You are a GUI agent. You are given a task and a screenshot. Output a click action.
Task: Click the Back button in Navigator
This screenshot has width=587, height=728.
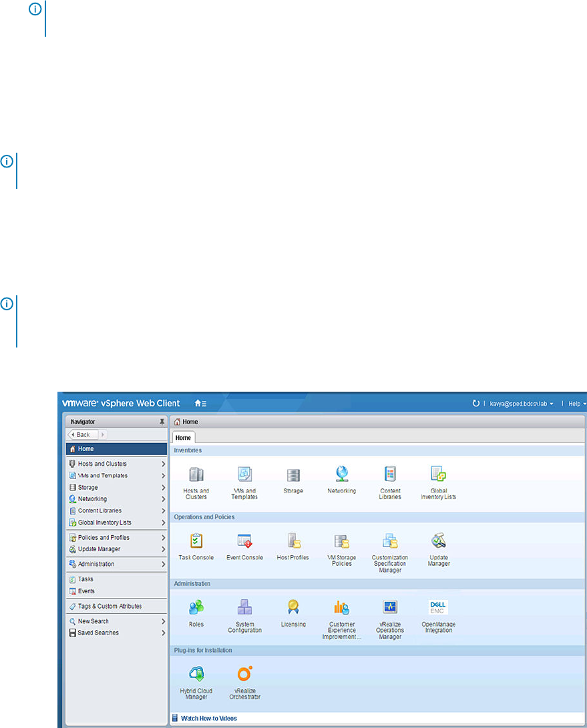[83, 434]
